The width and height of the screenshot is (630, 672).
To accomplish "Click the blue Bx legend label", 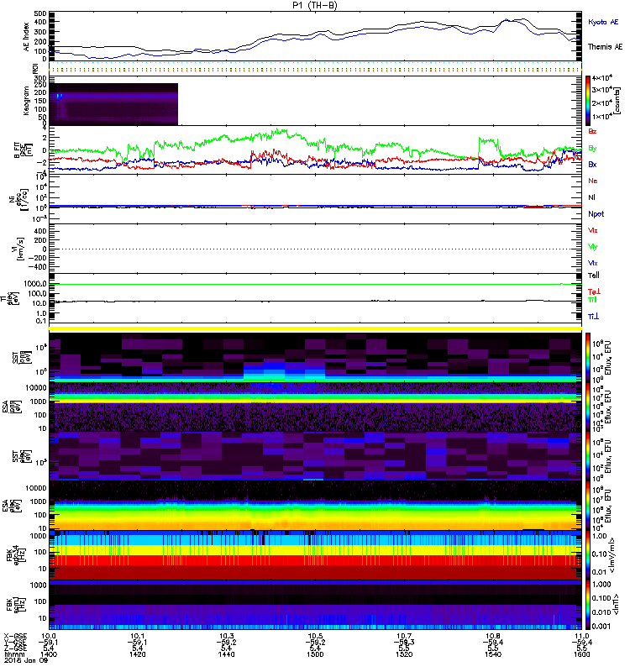I will coord(592,164).
